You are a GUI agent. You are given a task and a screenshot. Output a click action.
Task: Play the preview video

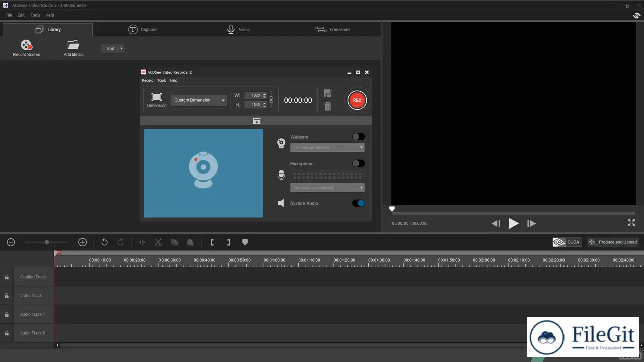tap(513, 223)
